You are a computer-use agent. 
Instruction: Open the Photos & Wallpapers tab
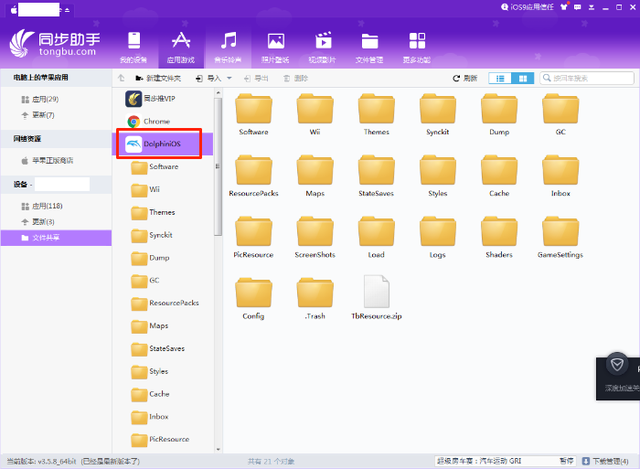point(276,47)
